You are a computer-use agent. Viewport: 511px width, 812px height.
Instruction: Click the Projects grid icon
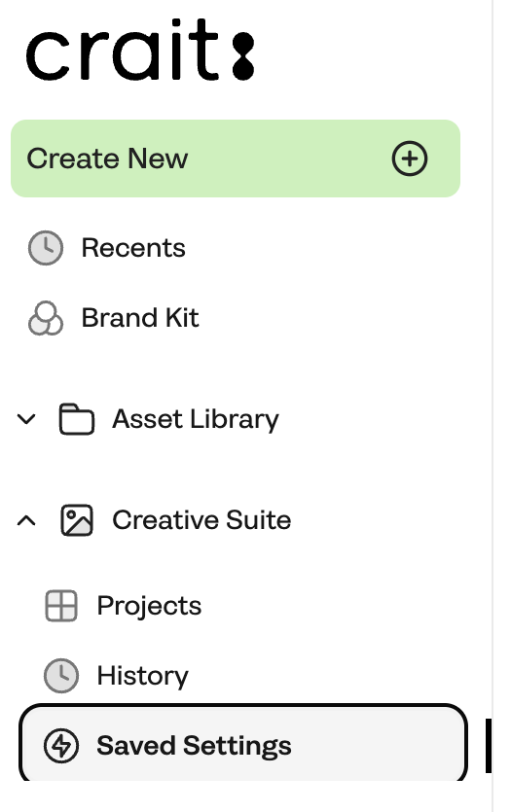pos(61,606)
